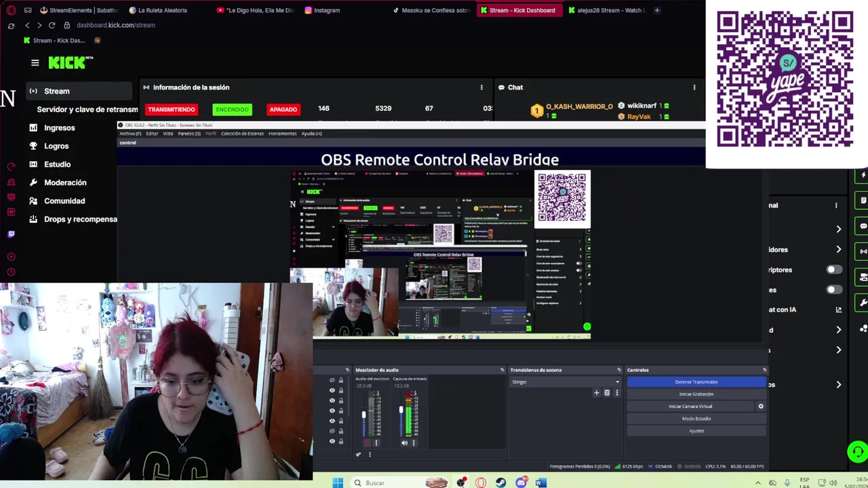868x488 pixels.
Task: Open the Windows Start menu
Action: (338, 483)
